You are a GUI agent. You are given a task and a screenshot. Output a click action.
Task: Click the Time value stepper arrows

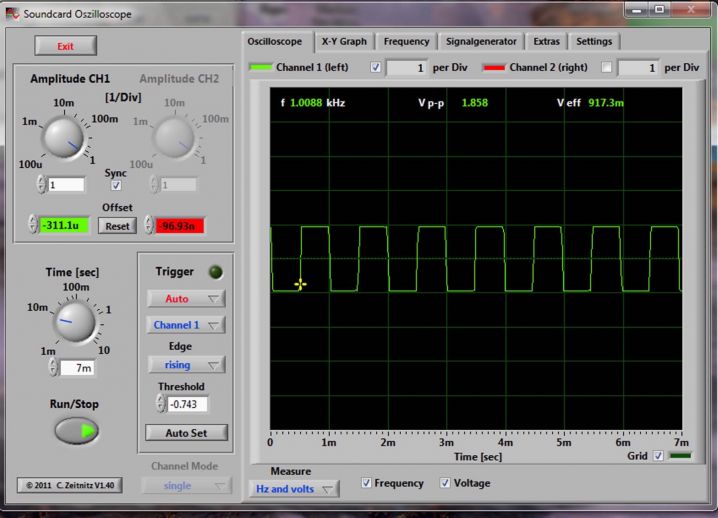click(53, 368)
